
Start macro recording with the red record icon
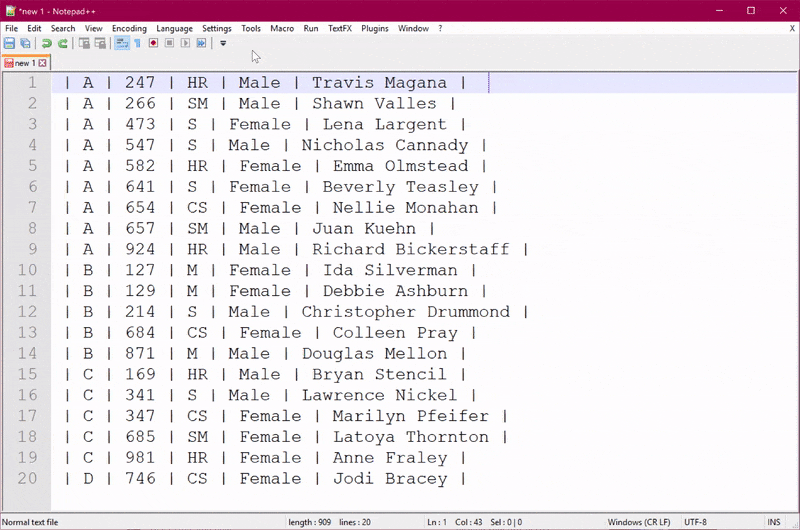click(x=153, y=44)
